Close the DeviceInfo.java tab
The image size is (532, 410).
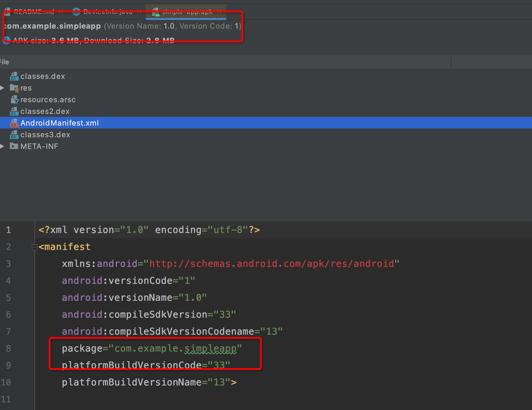(139, 12)
